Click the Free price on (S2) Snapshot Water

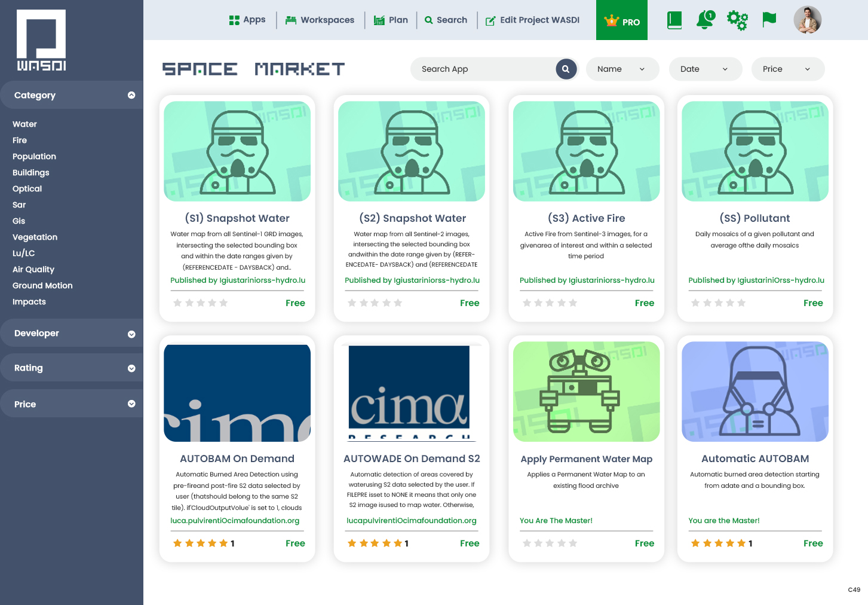pos(470,303)
